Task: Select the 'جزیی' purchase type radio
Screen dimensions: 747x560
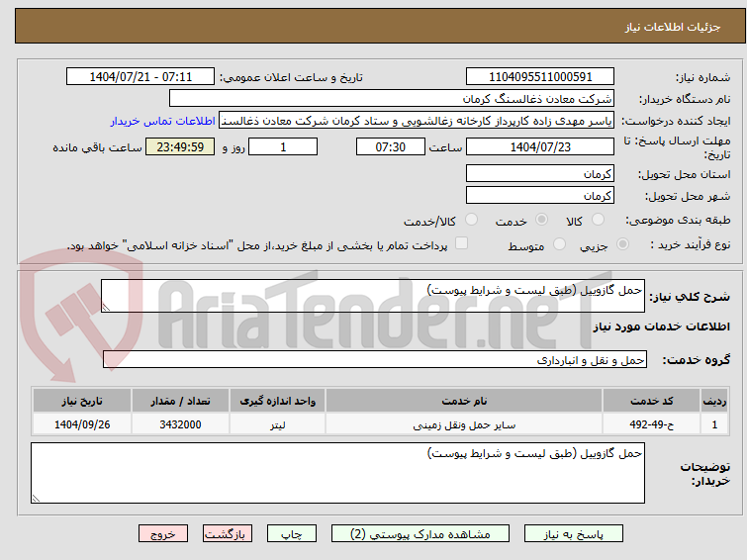Action: (x=622, y=244)
